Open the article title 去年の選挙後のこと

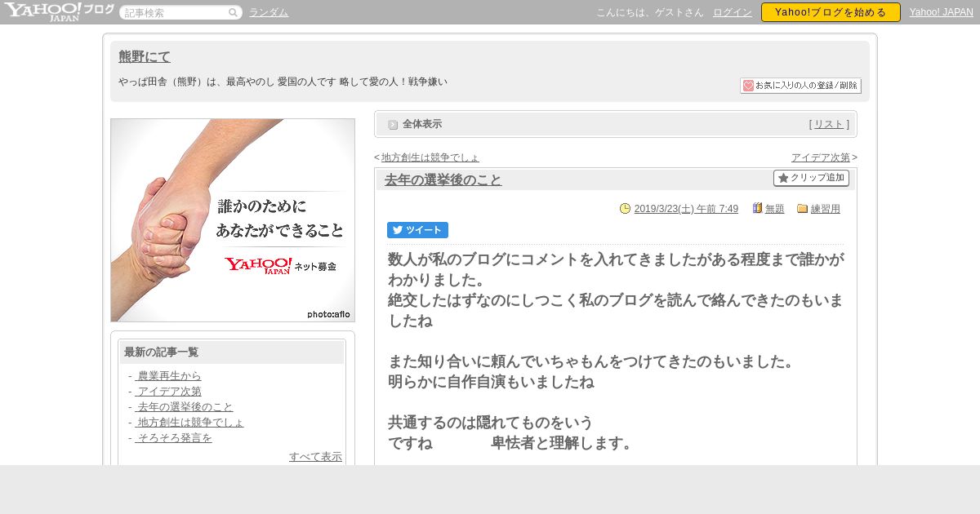click(x=443, y=179)
